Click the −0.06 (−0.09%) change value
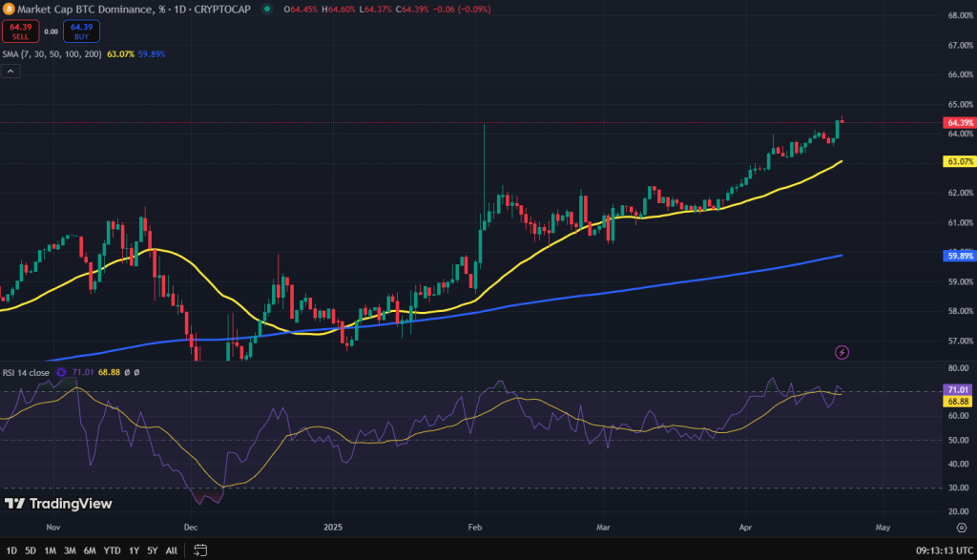Viewport: 977px width, 560px height. pyautogui.click(x=462, y=10)
